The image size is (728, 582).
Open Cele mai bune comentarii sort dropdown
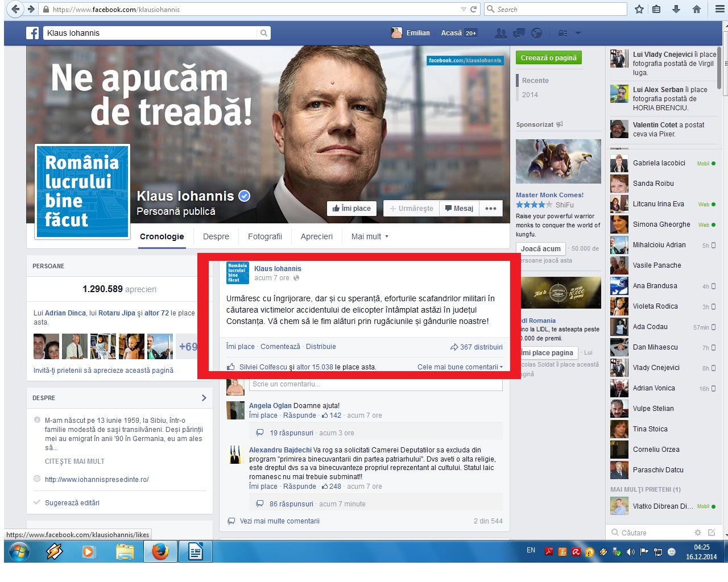click(460, 367)
